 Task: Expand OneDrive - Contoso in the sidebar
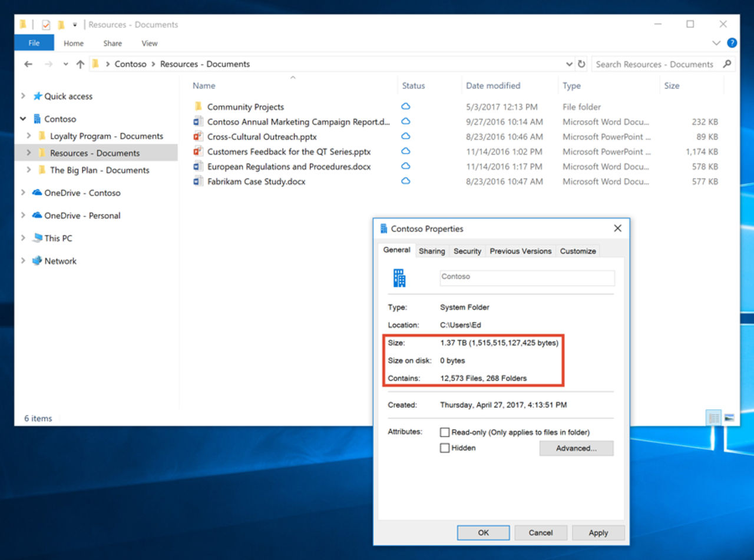[23, 193]
